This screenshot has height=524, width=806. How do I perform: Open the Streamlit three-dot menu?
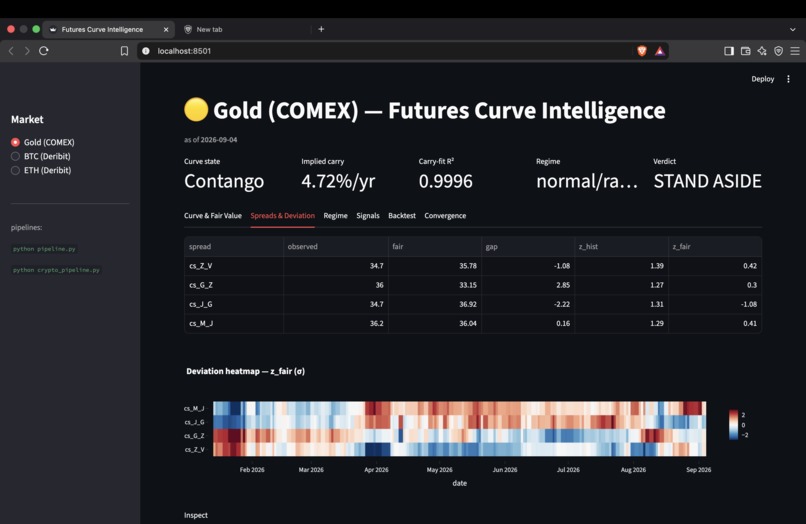click(x=788, y=79)
